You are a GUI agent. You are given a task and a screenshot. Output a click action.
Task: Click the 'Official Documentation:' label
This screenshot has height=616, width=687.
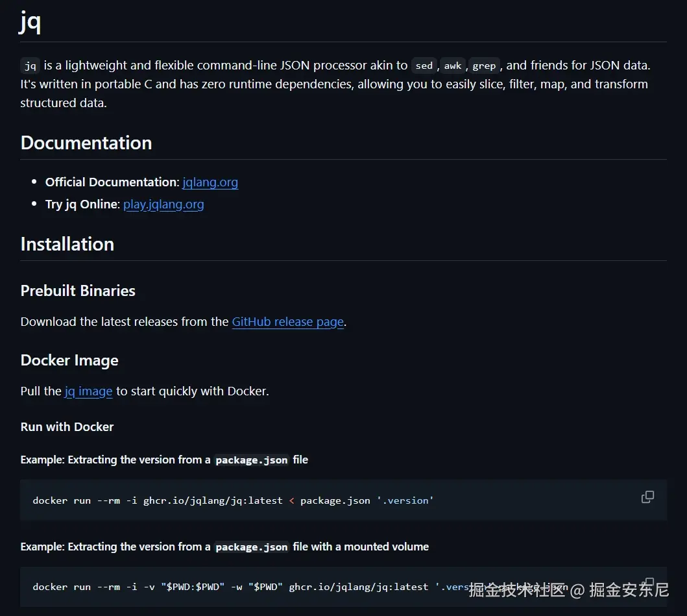112,182
